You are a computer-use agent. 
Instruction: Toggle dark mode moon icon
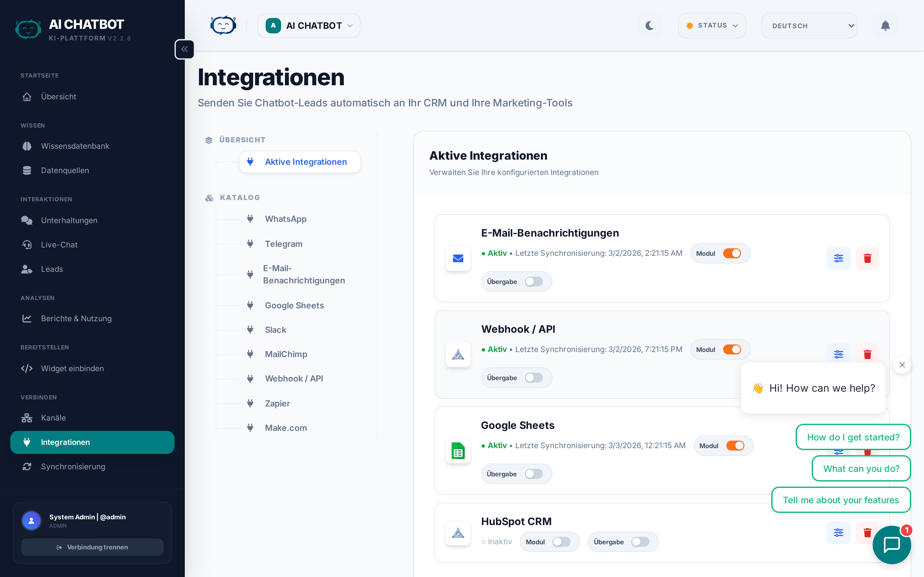649,26
